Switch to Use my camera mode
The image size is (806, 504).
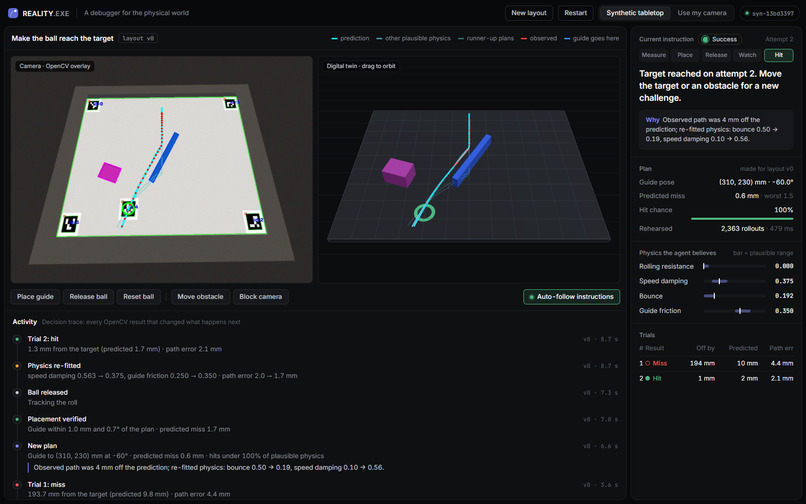(x=702, y=13)
